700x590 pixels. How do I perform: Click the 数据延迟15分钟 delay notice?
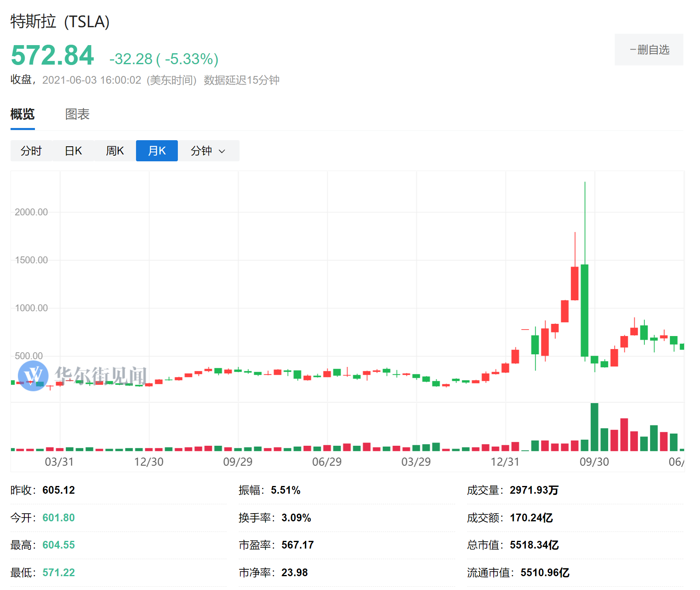(x=242, y=80)
